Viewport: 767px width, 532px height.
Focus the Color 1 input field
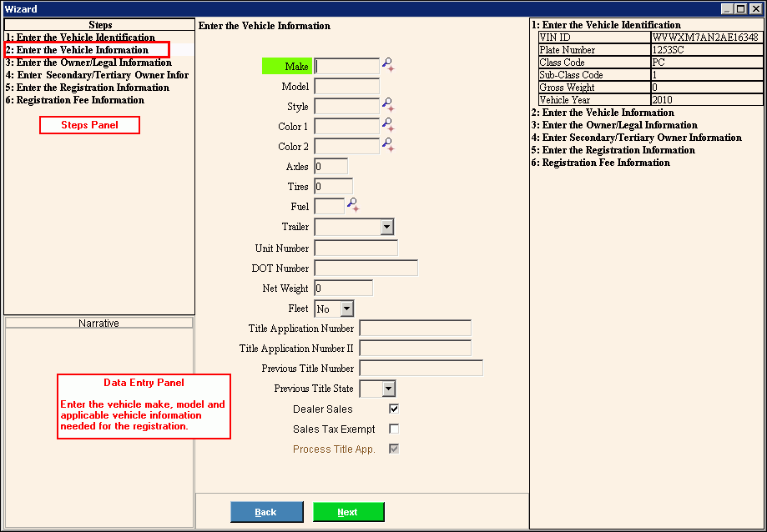coord(347,126)
